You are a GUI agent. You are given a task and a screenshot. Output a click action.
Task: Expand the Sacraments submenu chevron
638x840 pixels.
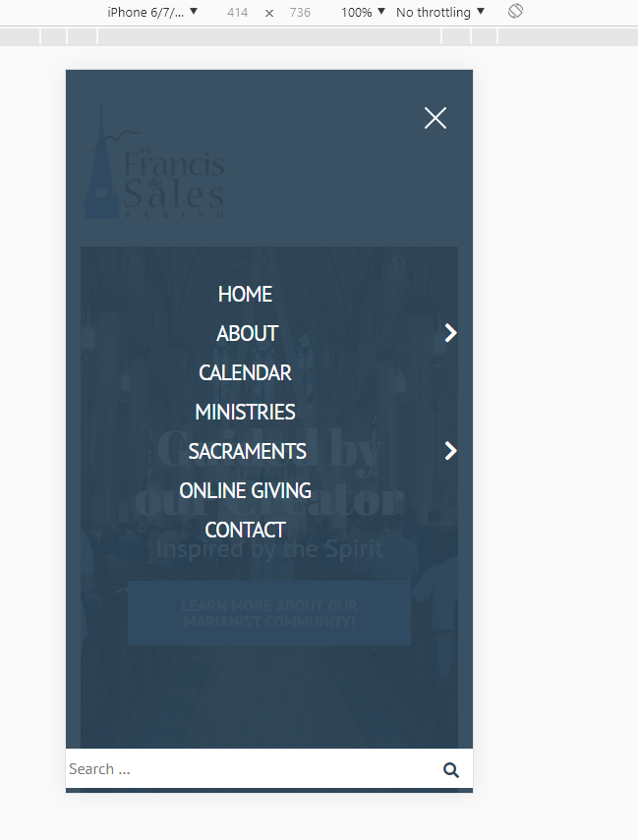point(450,451)
